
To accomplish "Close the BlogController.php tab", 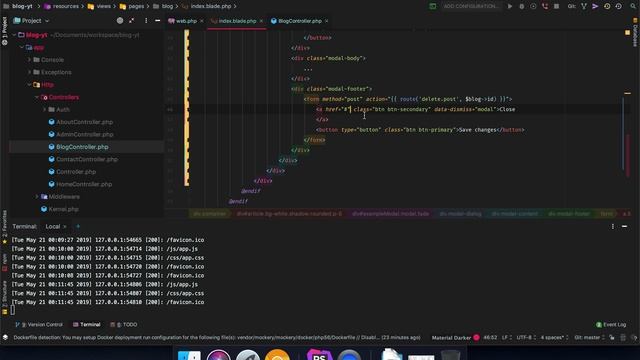I will coord(327,21).
